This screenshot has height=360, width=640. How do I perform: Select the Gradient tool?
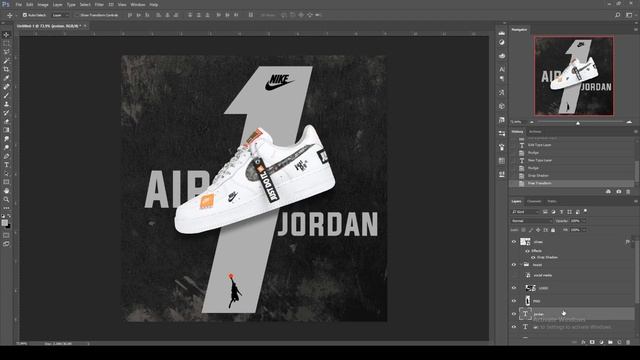click(6, 130)
